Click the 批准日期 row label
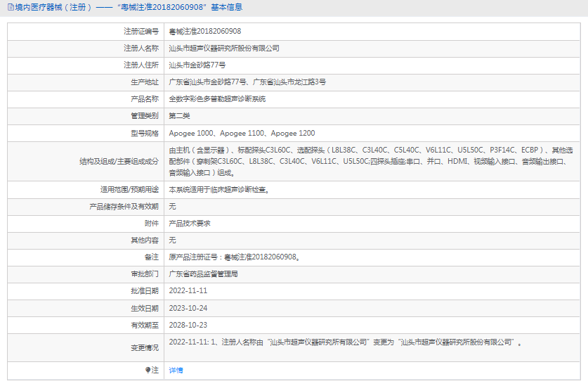This screenshot has width=588, height=386. tap(145, 291)
